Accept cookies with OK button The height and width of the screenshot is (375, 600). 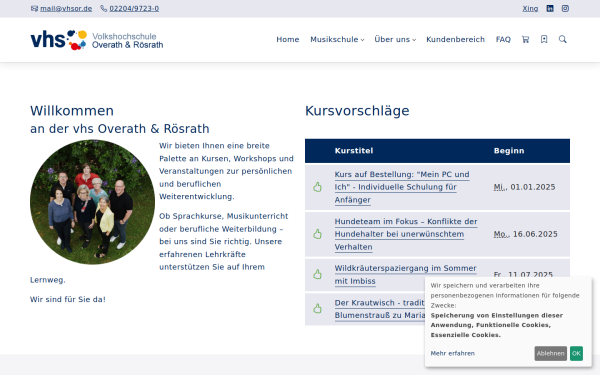576,354
